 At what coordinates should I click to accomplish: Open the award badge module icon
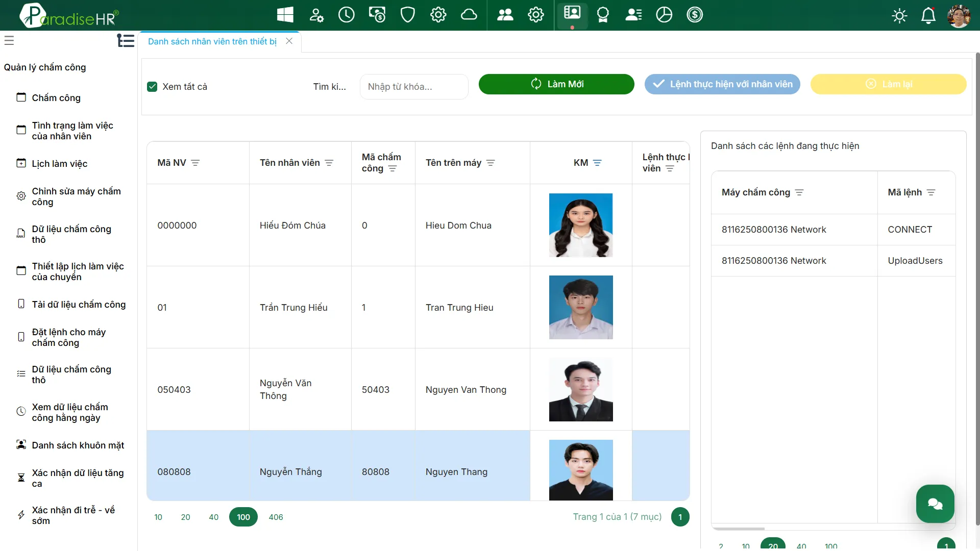603,15
